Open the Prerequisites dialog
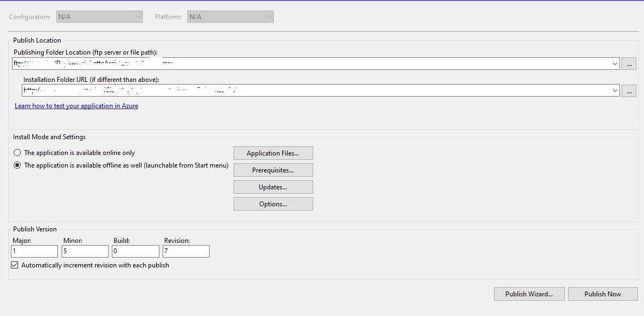This screenshot has width=644, height=316. [x=273, y=170]
